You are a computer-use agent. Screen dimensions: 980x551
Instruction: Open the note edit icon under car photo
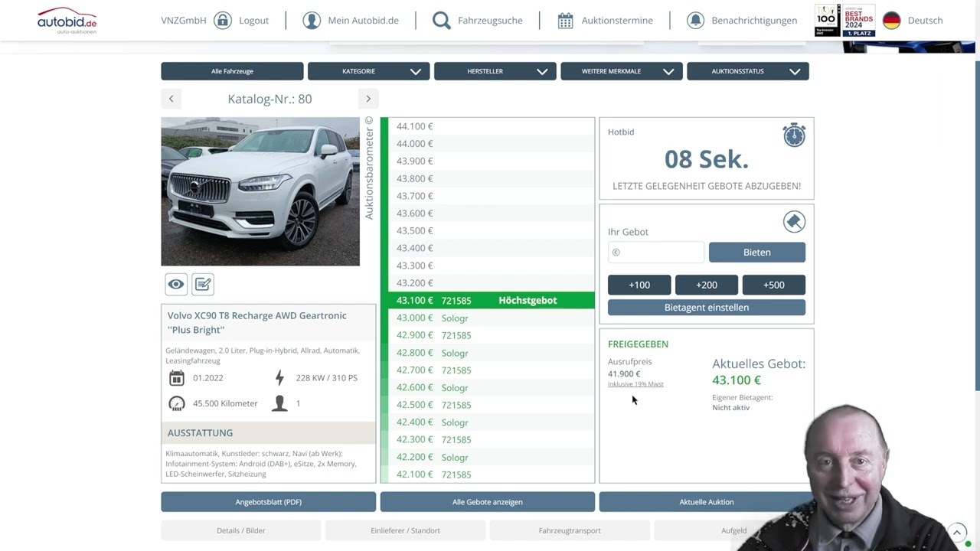[x=203, y=284]
